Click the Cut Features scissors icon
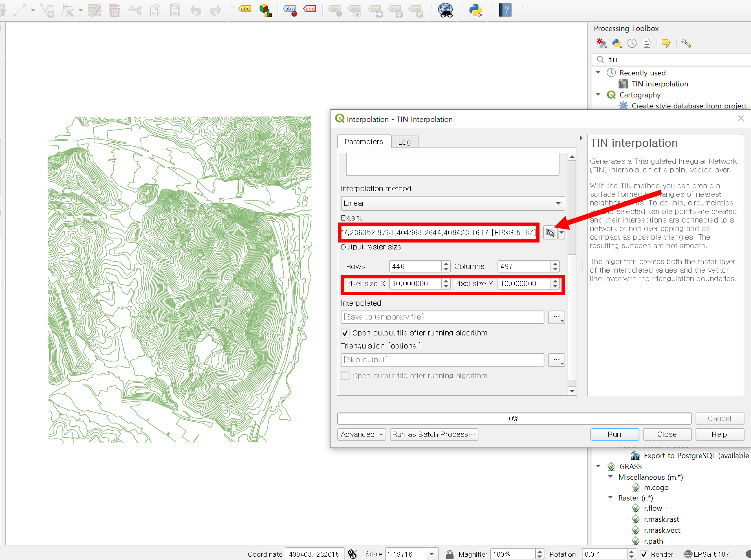Screen dimensions: 751x560 point(135,10)
